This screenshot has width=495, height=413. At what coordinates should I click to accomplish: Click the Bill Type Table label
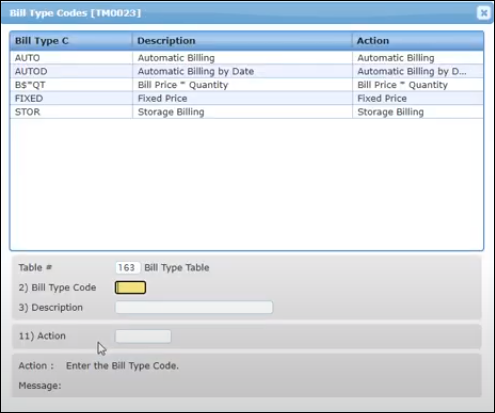point(177,267)
